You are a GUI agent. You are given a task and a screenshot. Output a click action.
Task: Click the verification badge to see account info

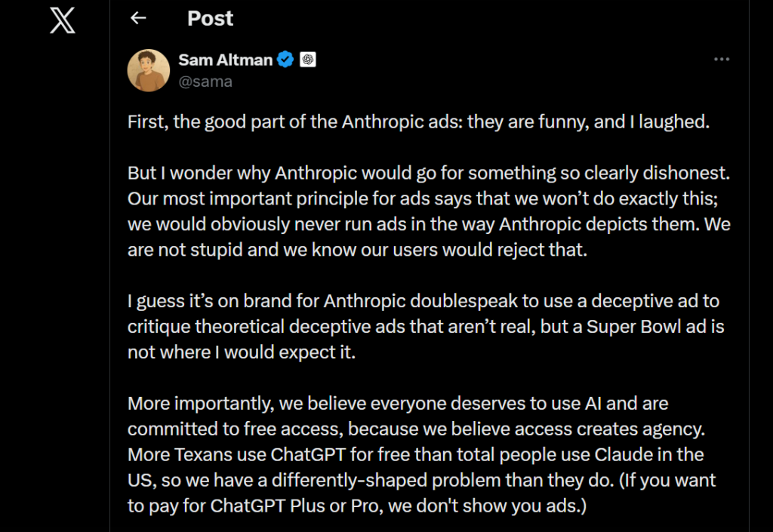click(284, 59)
